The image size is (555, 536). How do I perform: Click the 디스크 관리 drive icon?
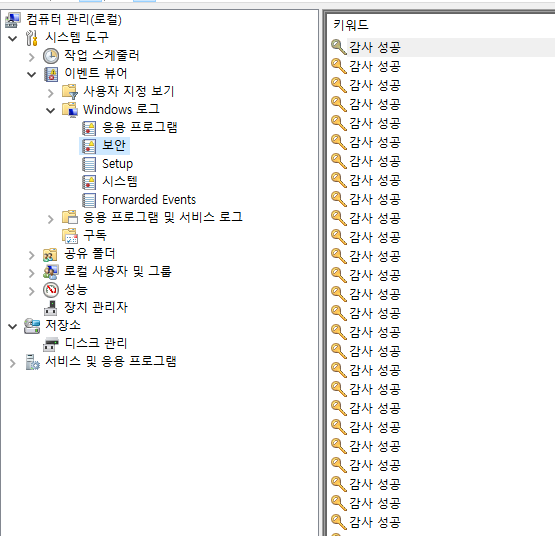[x=51, y=344]
